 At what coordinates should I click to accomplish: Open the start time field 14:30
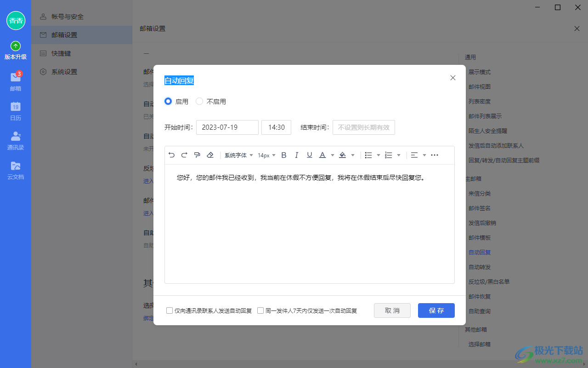pos(276,127)
